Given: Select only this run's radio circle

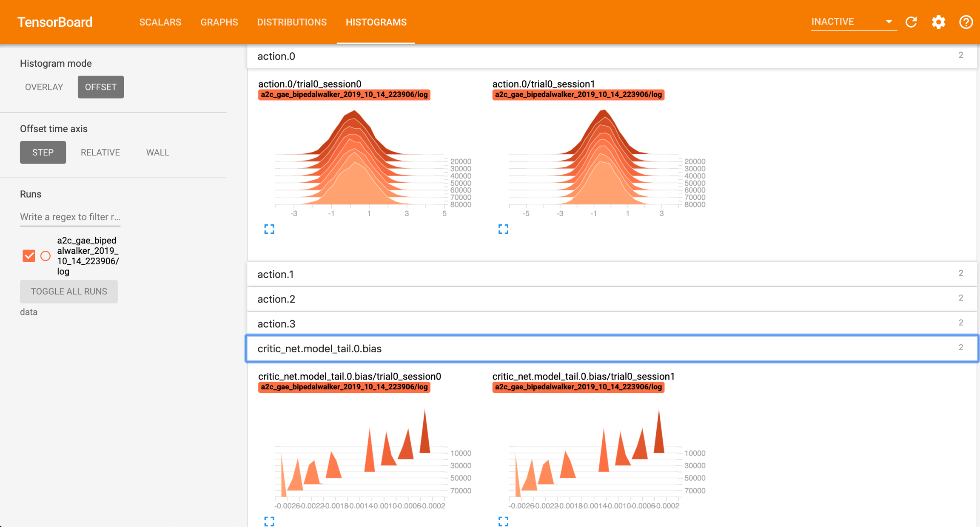Looking at the screenshot, I should [46, 256].
